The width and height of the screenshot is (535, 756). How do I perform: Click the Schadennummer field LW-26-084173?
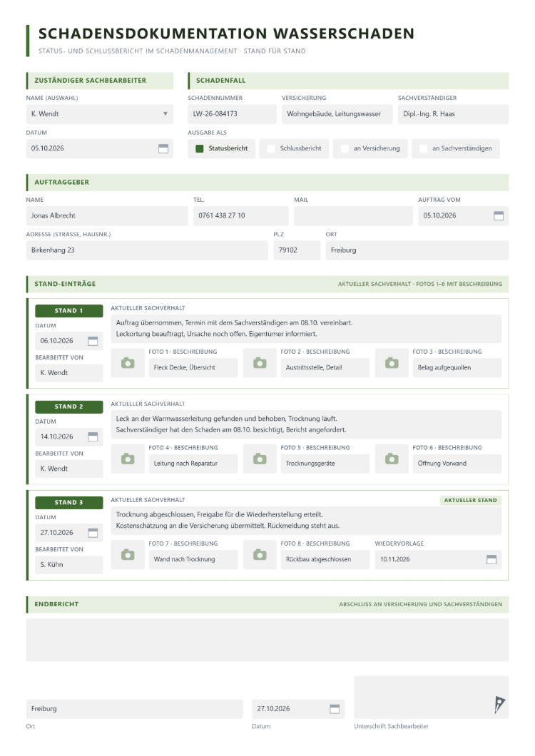[232, 114]
